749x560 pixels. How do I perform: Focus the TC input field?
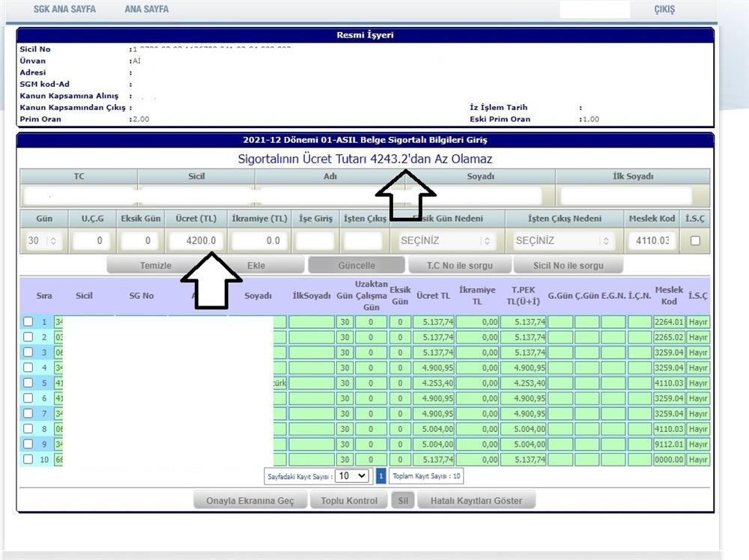click(79, 195)
